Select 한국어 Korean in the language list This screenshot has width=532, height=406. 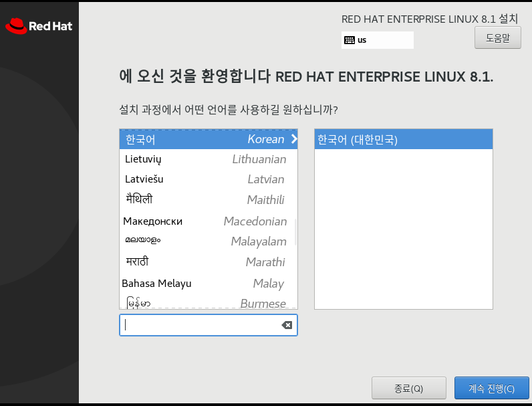(209, 139)
